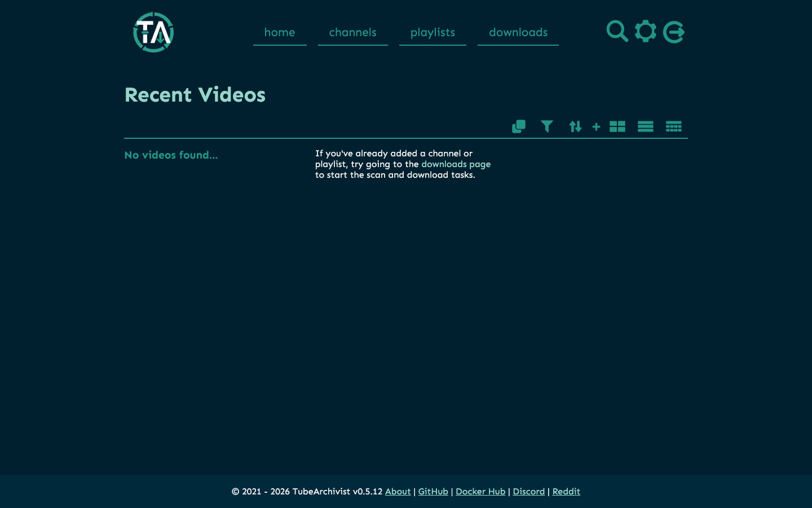Click the TubeArchivist v0.5.12 copyright text
This screenshot has height=508, width=812.
tap(307, 492)
